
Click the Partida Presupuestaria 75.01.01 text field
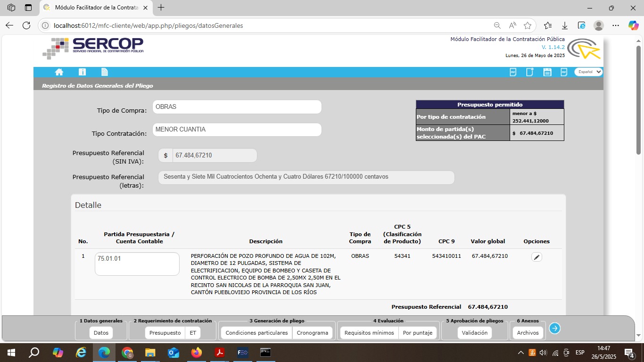[137, 264]
